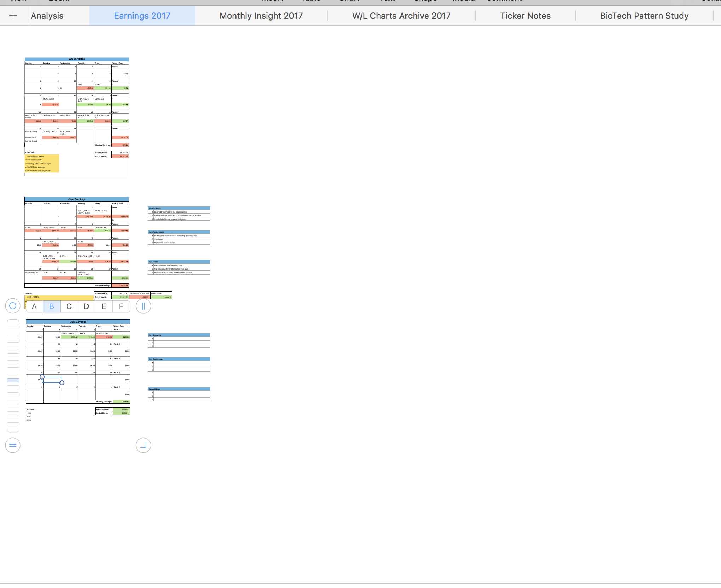
Task: Click the add-row handle below row bar
Action: click(x=13, y=445)
